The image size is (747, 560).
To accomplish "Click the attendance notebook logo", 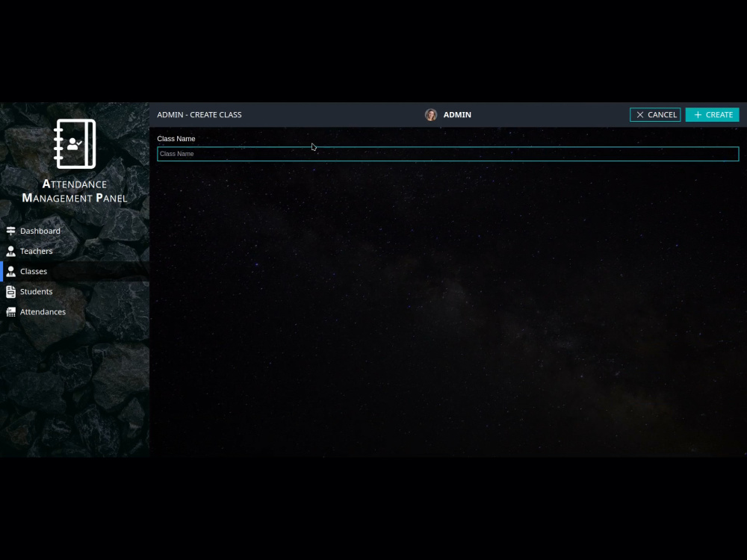I will 75,144.
